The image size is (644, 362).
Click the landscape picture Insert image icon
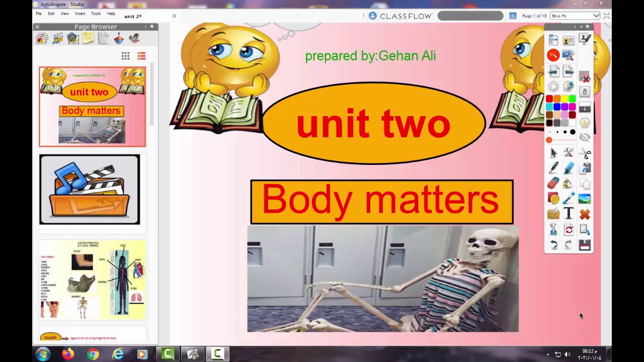pyautogui.click(x=585, y=199)
